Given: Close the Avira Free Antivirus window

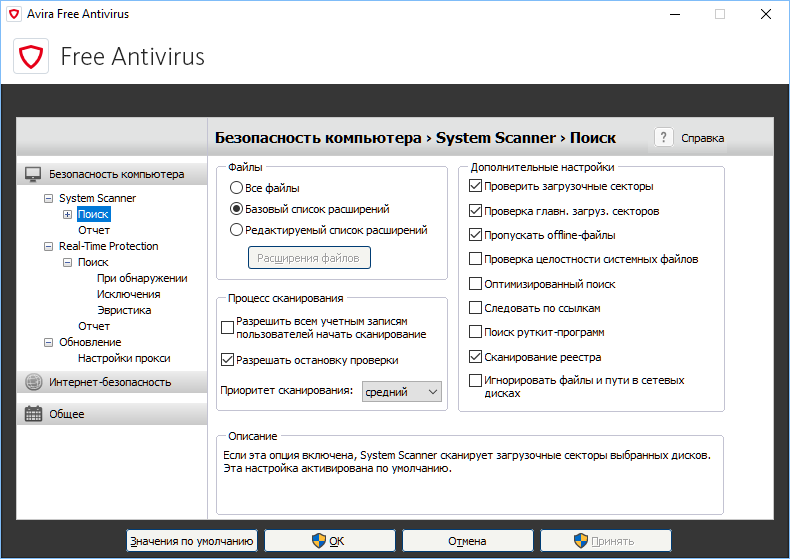Looking at the screenshot, I should [766, 14].
